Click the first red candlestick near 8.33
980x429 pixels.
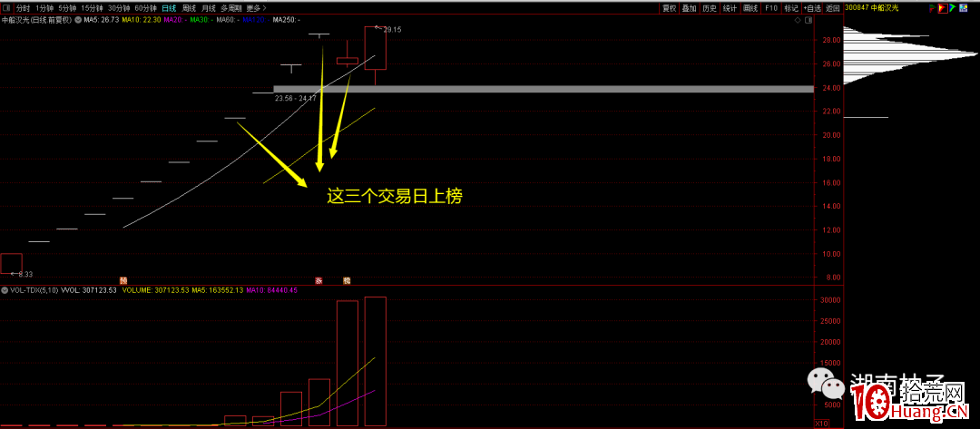pyautogui.click(x=11, y=264)
